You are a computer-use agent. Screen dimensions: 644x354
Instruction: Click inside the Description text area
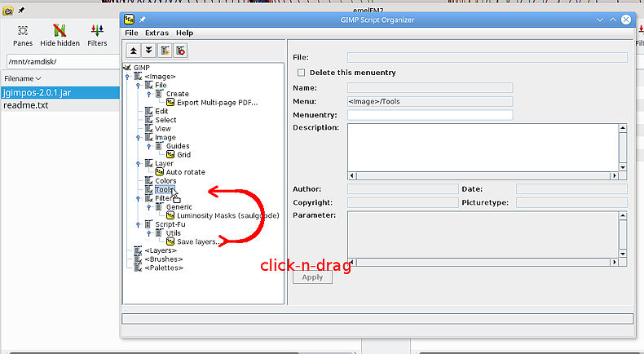[483, 147]
